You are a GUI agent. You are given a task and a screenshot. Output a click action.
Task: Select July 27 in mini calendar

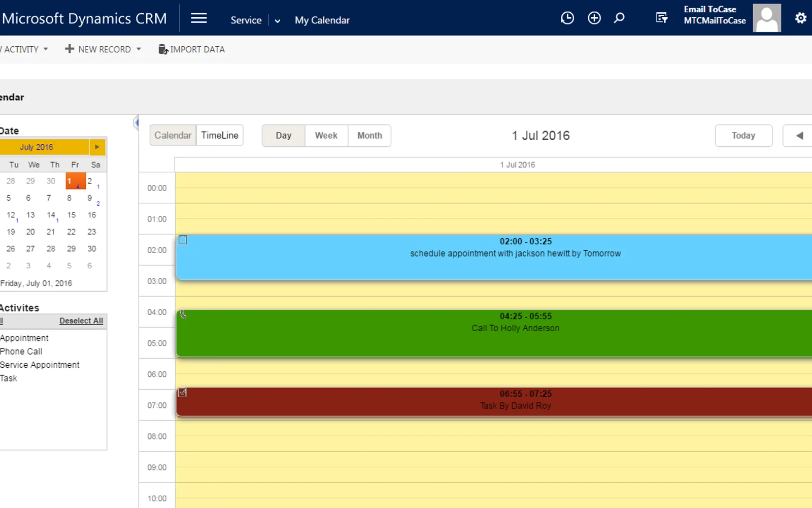pyautogui.click(x=30, y=248)
